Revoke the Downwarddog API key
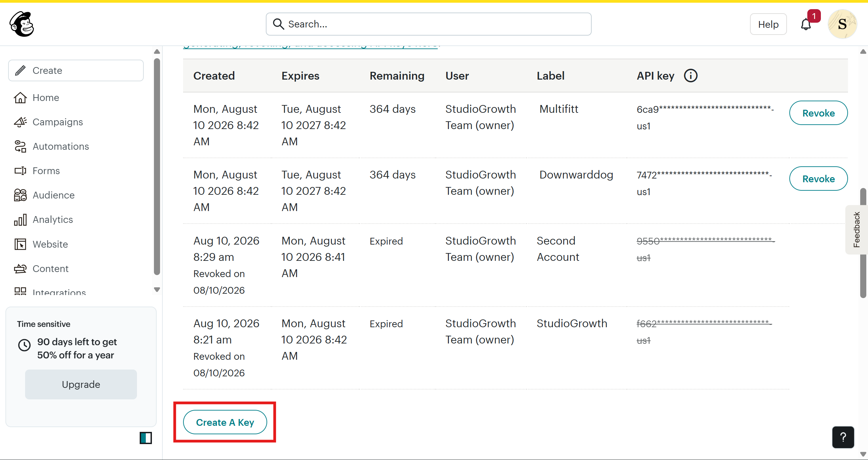This screenshot has width=868, height=460. pyautogui.click(x=818, y=179)
